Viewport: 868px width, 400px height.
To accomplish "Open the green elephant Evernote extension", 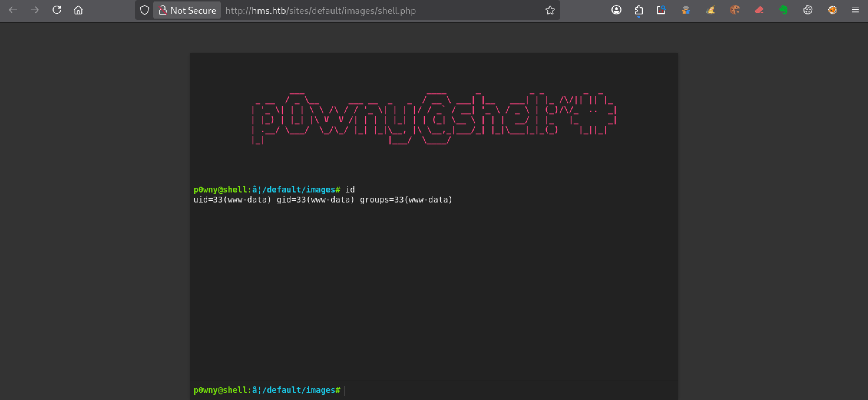I will tap(783, 10).
